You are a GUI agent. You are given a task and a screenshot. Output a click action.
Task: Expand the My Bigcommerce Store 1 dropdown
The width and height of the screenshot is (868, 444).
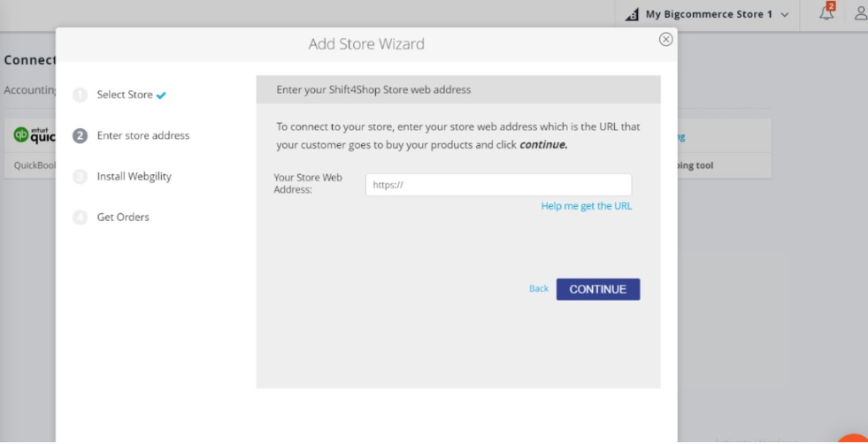pyautogui.click(x=708, y=14)
